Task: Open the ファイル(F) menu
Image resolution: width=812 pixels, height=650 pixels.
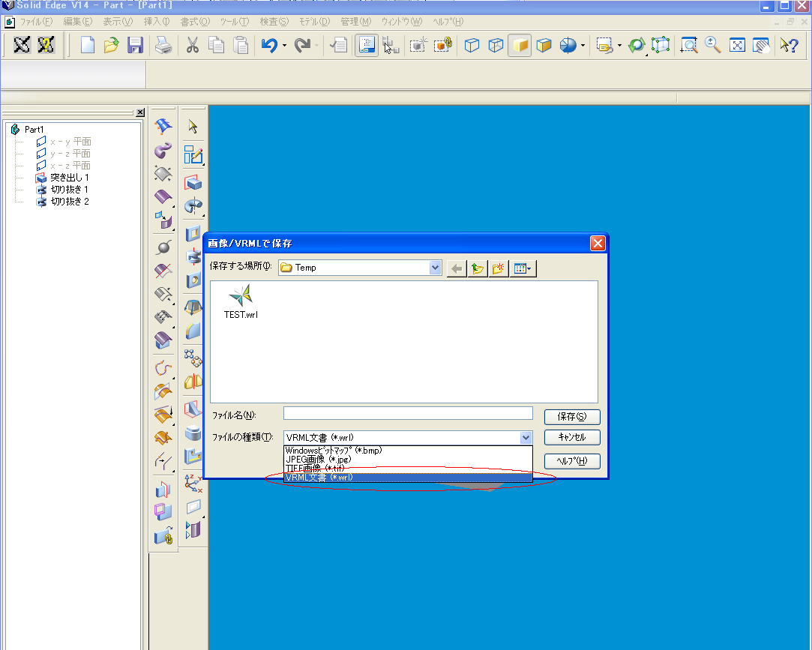Action: (36, 22)
